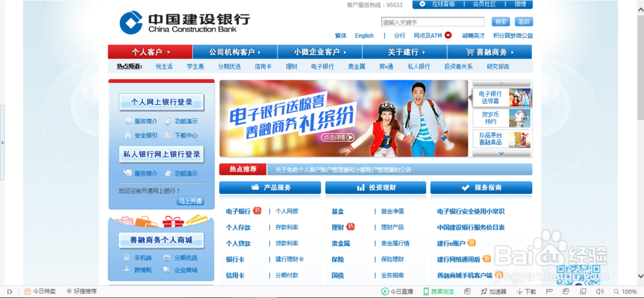Open 建行e账户 link
The height and width of the screenshot is (298, 644).
tap(451, 243)
